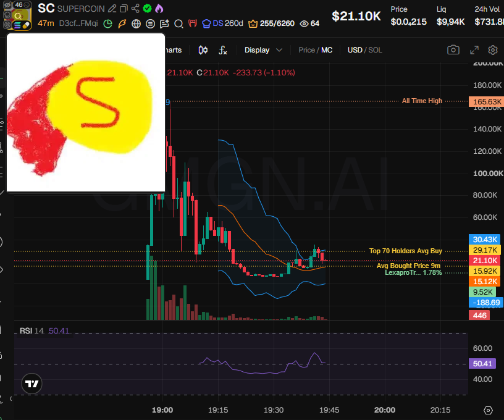The width and height of the screenshot is (504, 420).
Task: Click the blue 30.43K price tag
Action: tap(485, 240)
